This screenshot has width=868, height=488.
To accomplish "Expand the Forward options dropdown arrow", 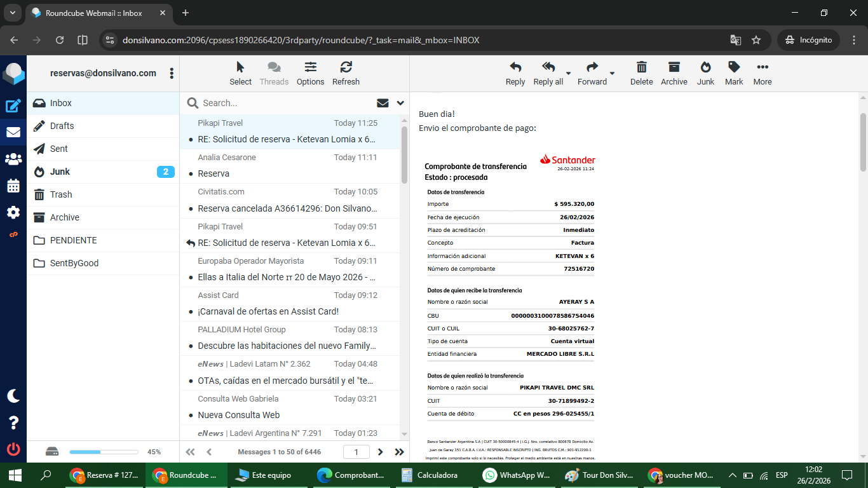I will [x=612, y=72].
